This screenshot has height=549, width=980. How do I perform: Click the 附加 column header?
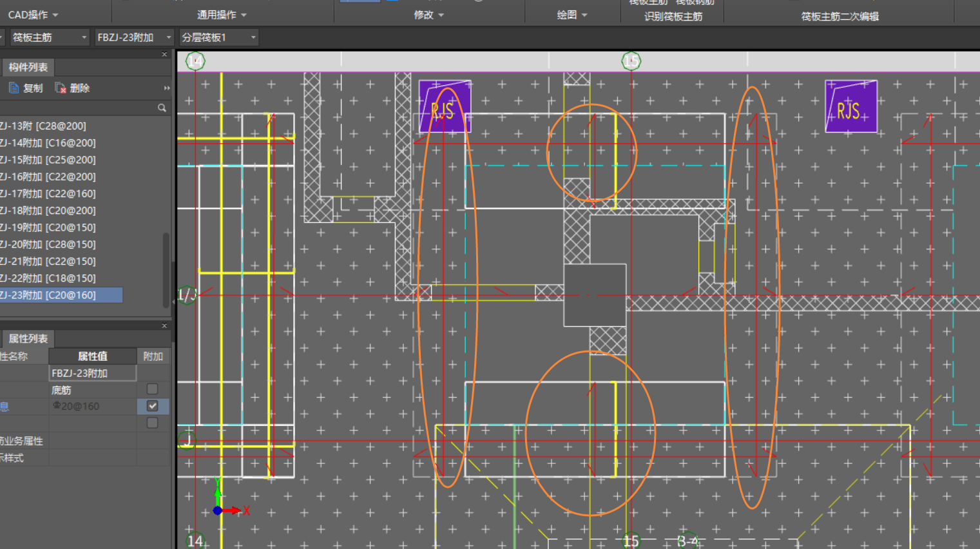[153, 356]
